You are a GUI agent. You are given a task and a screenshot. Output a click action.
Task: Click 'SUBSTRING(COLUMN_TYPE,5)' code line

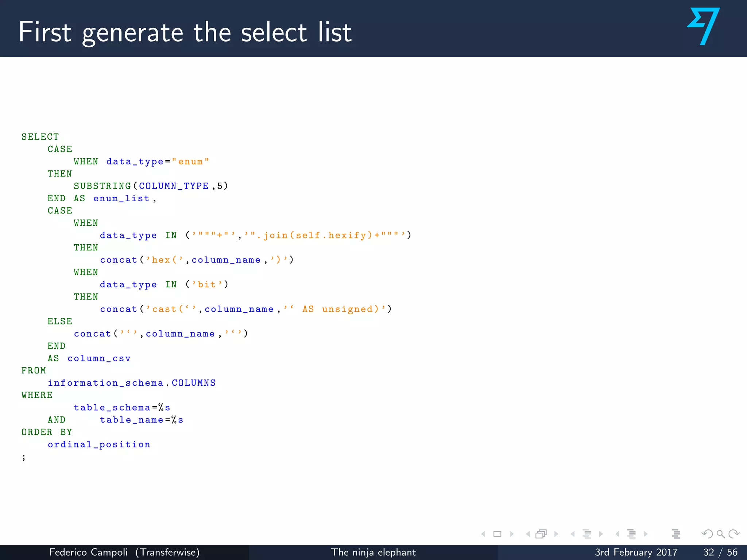coord(151,186)
